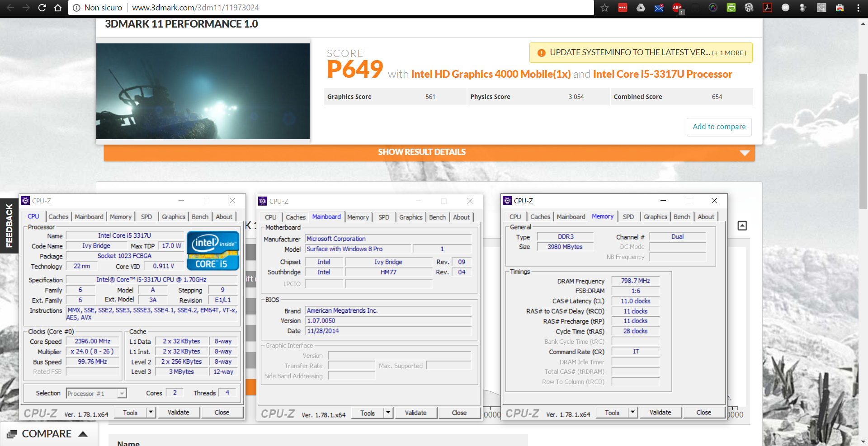Click the browser address bar URL
868x446 pixels.
tap(196, 8)
